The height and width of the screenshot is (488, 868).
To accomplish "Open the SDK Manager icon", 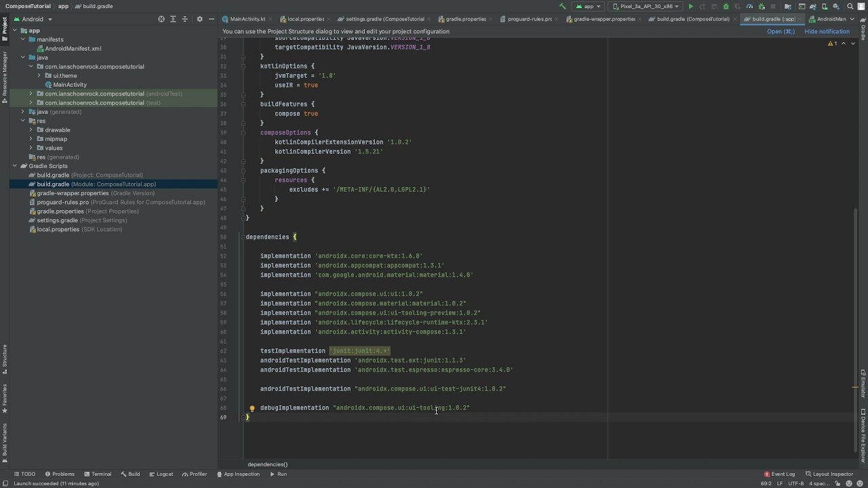I will click(x=837, y=6).
